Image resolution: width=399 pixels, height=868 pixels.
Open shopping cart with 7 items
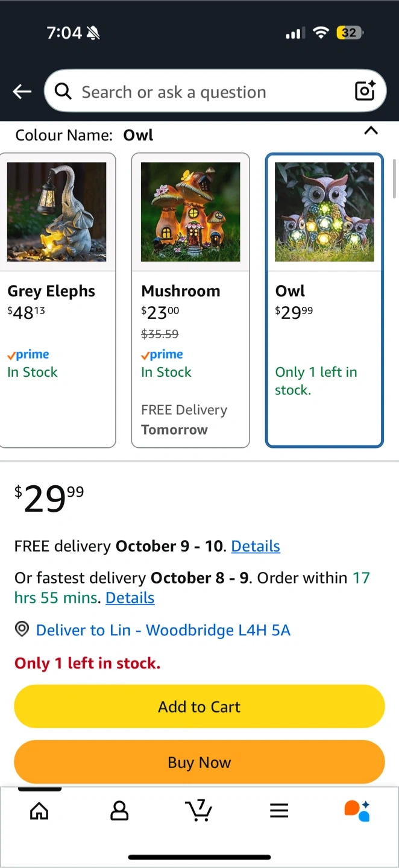tap(199, 811)
